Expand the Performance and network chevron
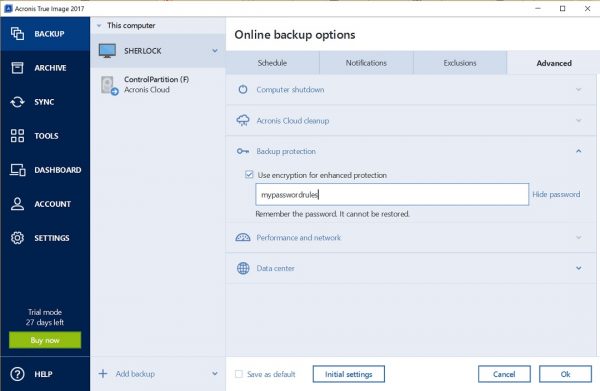The image size is (600, 391). tap(579, 238)
